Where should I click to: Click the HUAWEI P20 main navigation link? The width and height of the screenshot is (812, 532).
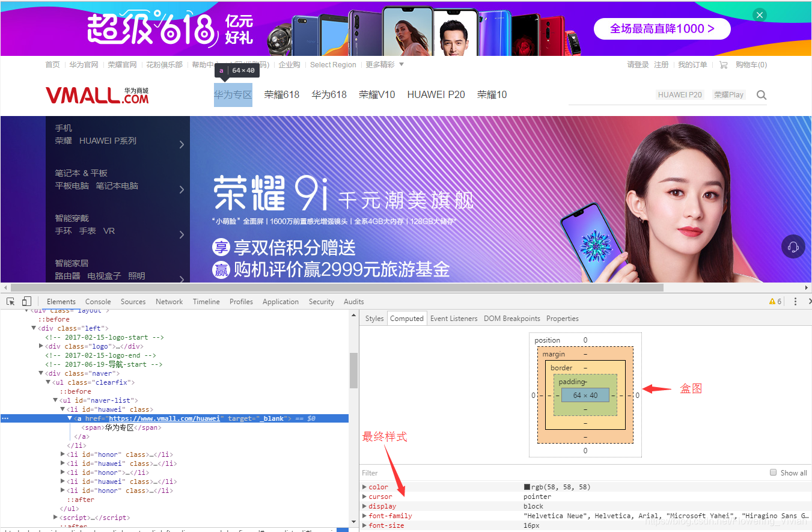tap(436, 94)
